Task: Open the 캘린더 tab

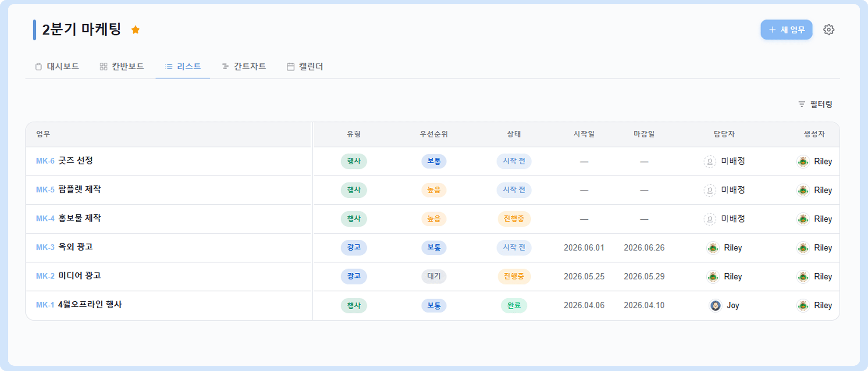Action: pyautogui.click(x=305, y=66)
